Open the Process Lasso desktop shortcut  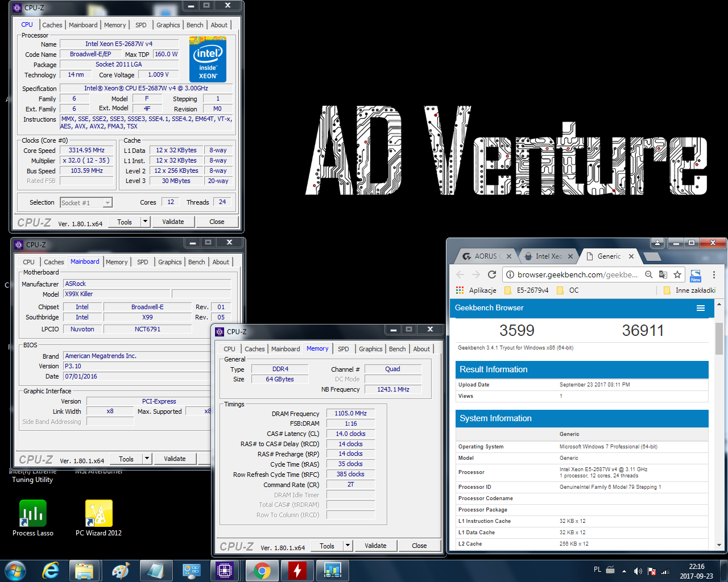[x=32, y=518]
